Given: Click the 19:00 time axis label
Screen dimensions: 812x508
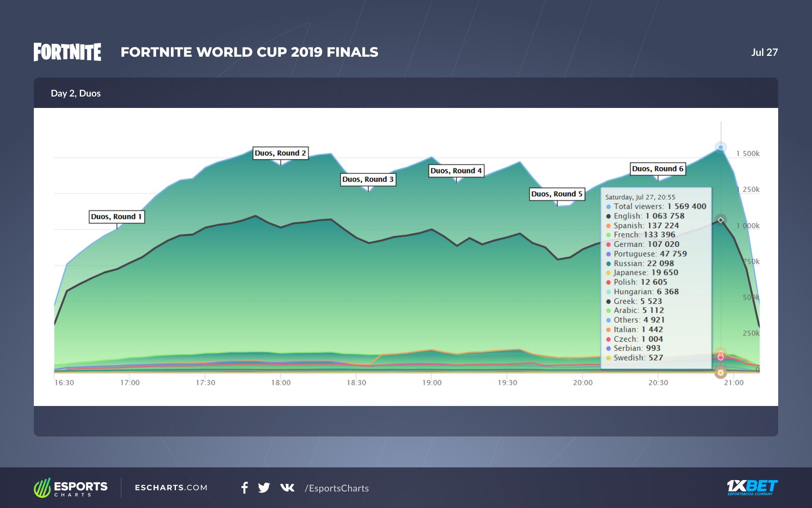Looking at the screenshot, I should 431,383.
